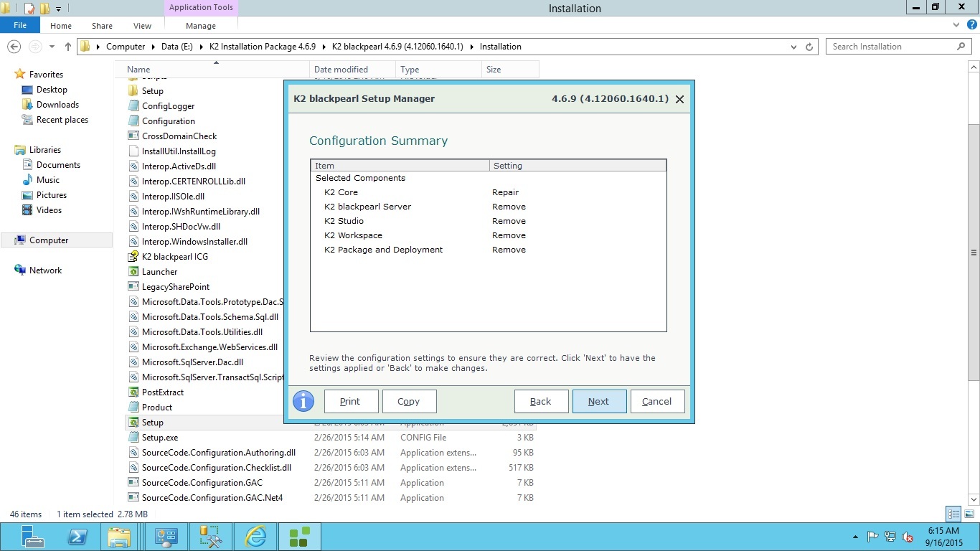Click the green K2 setup taskbar icon
This screenshot has width=980, height=551.
pos(299,537)
